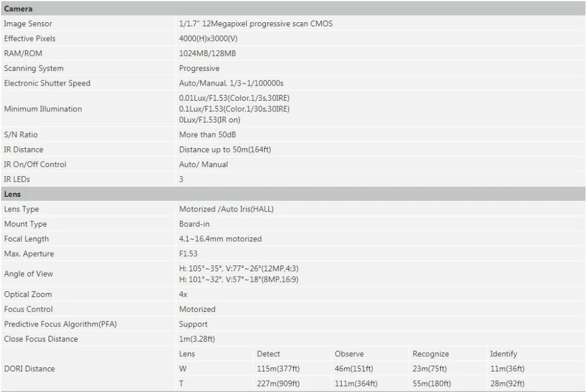Screen dimensions: 586x392
Task: Click the Motorized /Auto Iris(HALL) value
Action: click(226, 209)
